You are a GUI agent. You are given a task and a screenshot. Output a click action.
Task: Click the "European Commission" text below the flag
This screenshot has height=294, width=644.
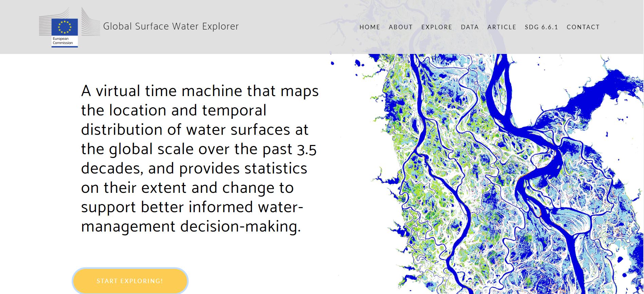(63, 41)
